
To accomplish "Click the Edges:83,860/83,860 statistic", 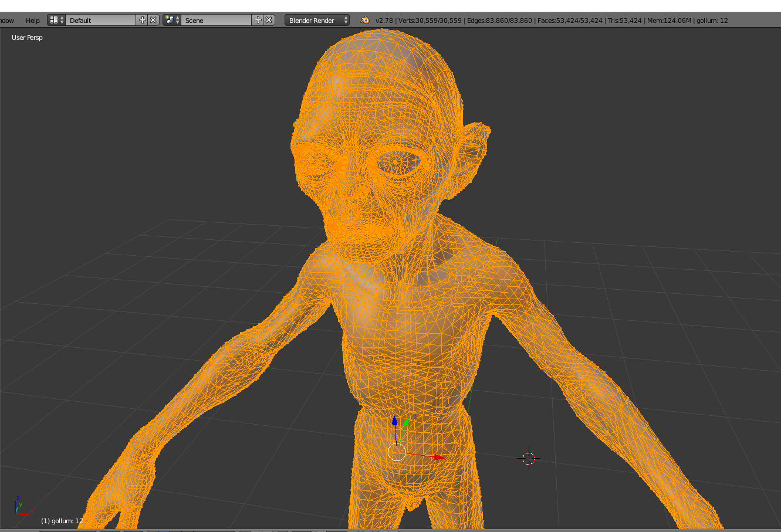I will click(x=499, y=21).
